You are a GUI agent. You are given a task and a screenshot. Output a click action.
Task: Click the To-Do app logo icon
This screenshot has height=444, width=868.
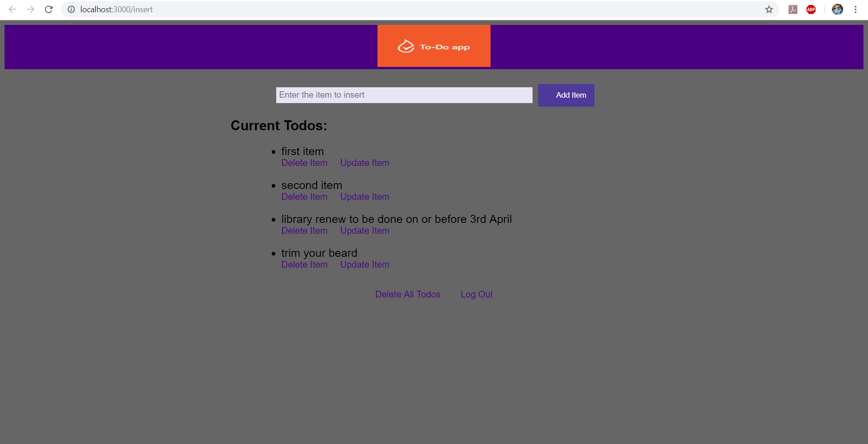406,46
